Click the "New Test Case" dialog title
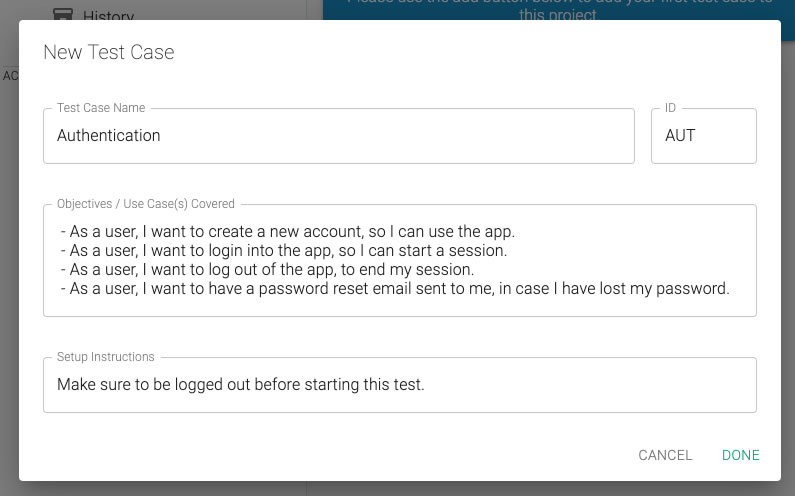This screenshot has height=496, width=795. 109,52
